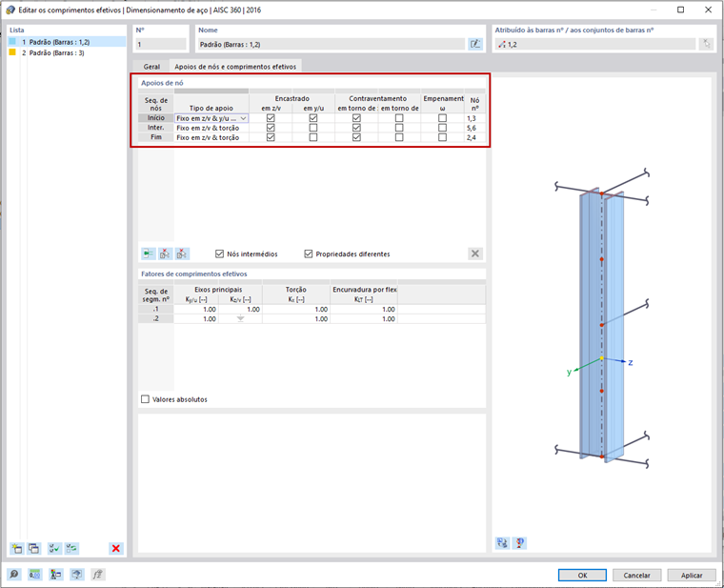724x588 pixels.
Task: Check Fim Empenamento ω checkbox
Action: coord(442,137)
